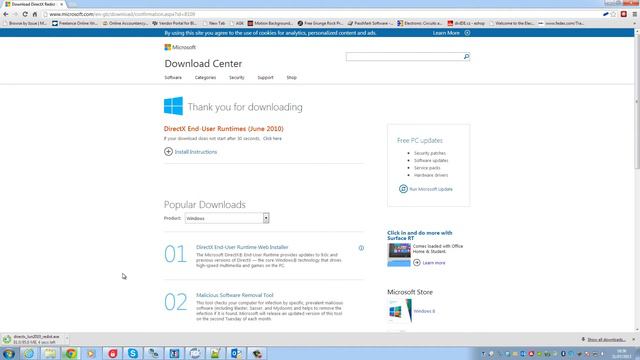The image size is (640, 360).
Task: Open Internet Explorer from the taskbar
Action: [29, 353]
